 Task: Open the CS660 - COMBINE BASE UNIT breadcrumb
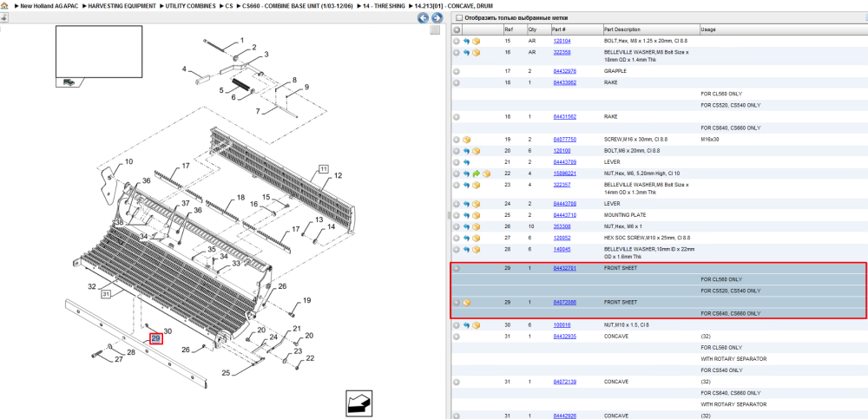(x=298, y=5)
